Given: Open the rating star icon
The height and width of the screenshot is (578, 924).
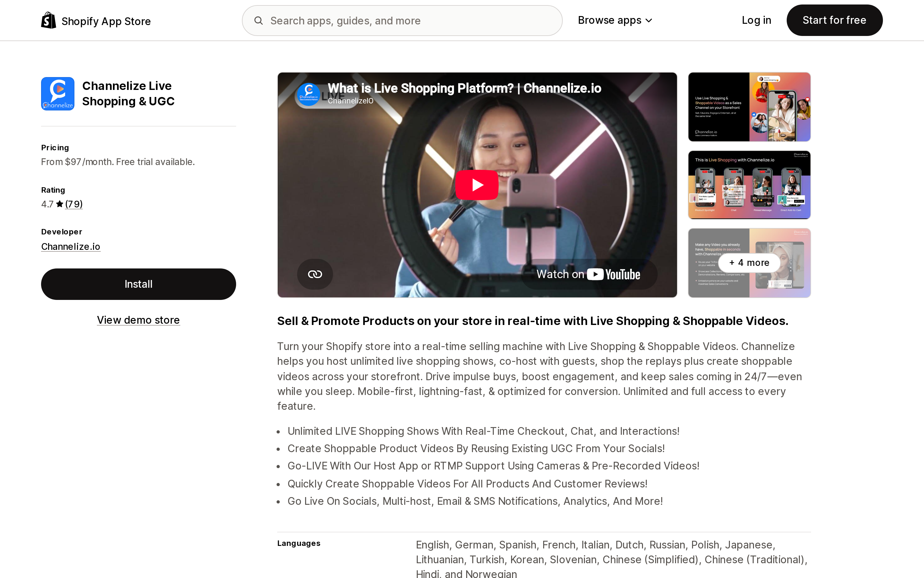Looking at the screenshot, I should pyautogui.click(x=60, y=204).
